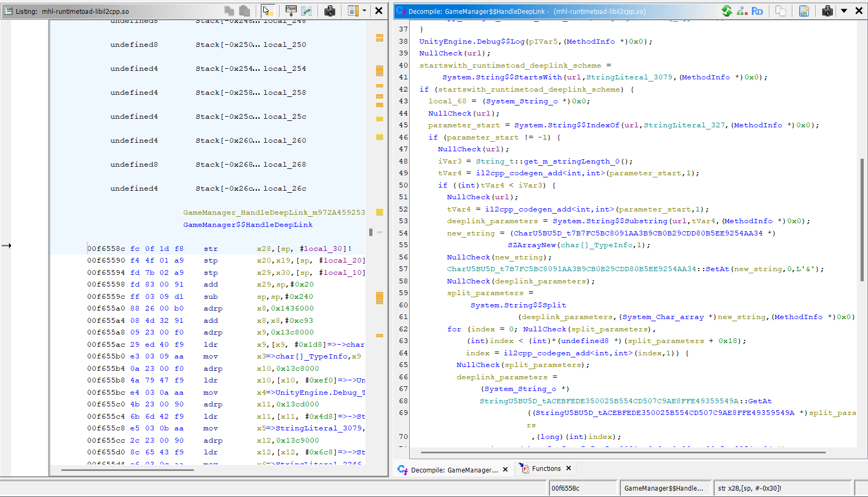This screenshot has width=868, height=497.
Task: Select split_parameters variable on line 59
Action: 485,293
